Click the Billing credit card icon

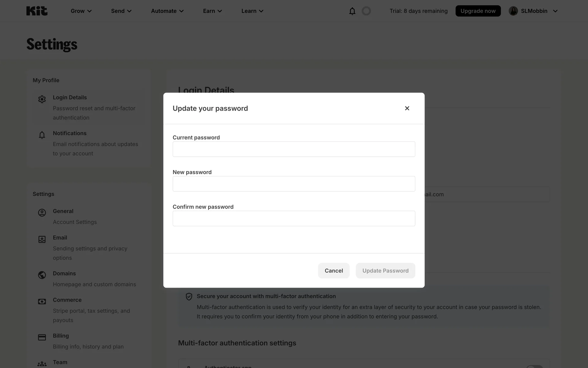(x=42, y=337)
